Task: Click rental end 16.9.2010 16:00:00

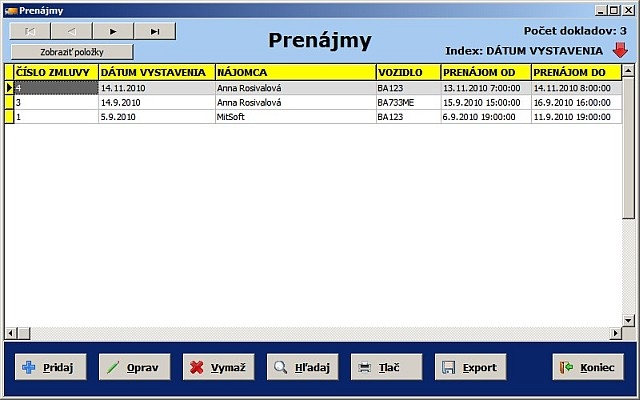Action: [x=577, y=102]
